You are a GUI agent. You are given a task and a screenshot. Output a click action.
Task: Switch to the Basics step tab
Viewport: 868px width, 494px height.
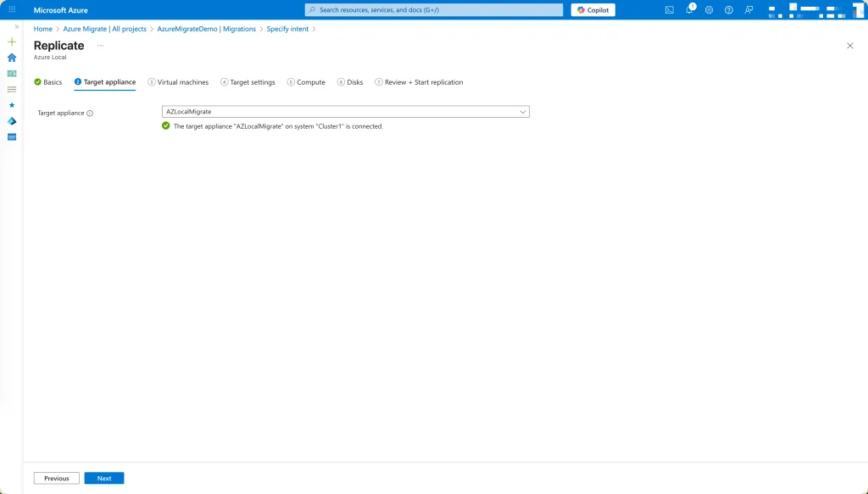[x=48, y=82]
